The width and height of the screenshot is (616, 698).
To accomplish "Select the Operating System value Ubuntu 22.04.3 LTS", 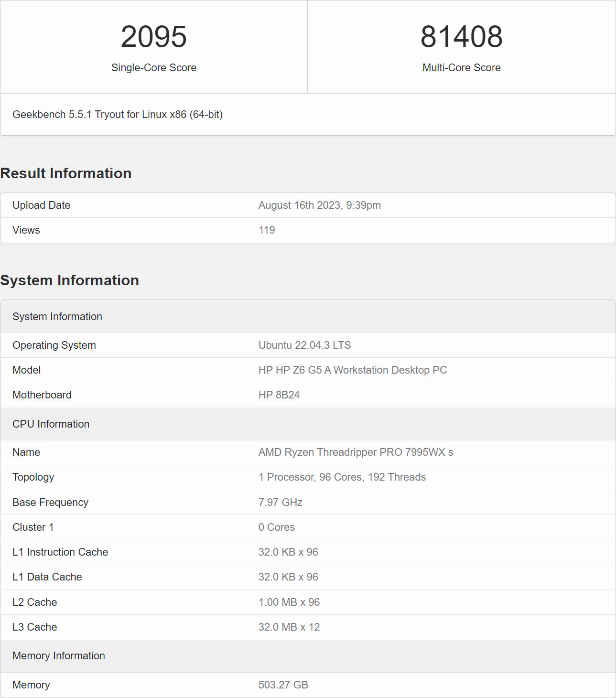I will 305,345.
